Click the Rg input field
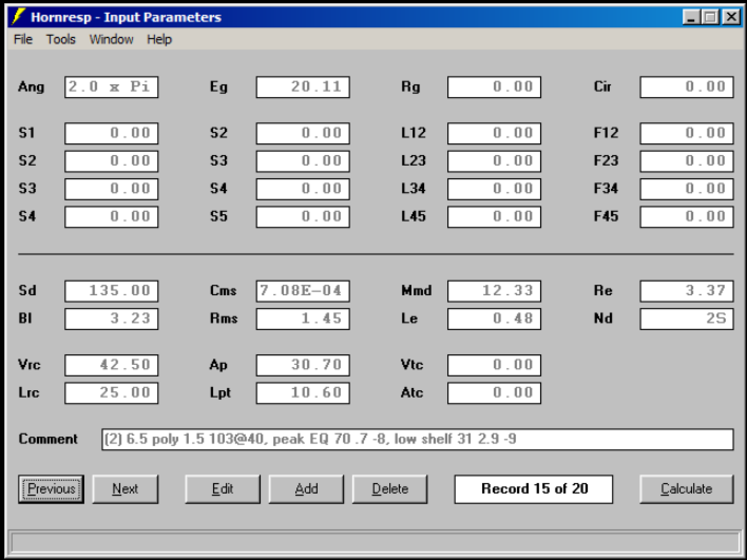The width and height of the screenshot is (747, 560). tap(494, 87)
